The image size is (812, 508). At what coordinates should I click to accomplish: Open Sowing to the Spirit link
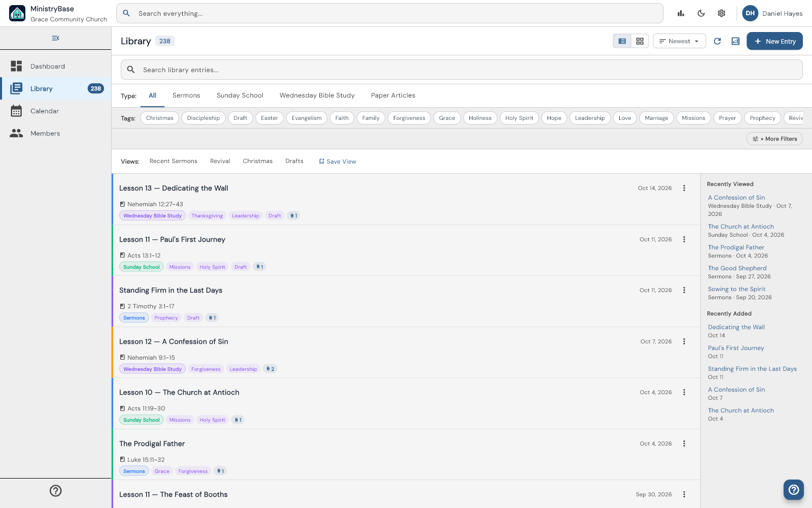coord(737,289)
